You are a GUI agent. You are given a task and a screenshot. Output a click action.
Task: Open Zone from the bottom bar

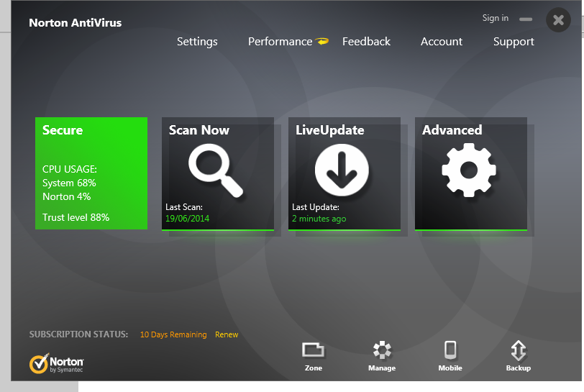click(314, 357)
